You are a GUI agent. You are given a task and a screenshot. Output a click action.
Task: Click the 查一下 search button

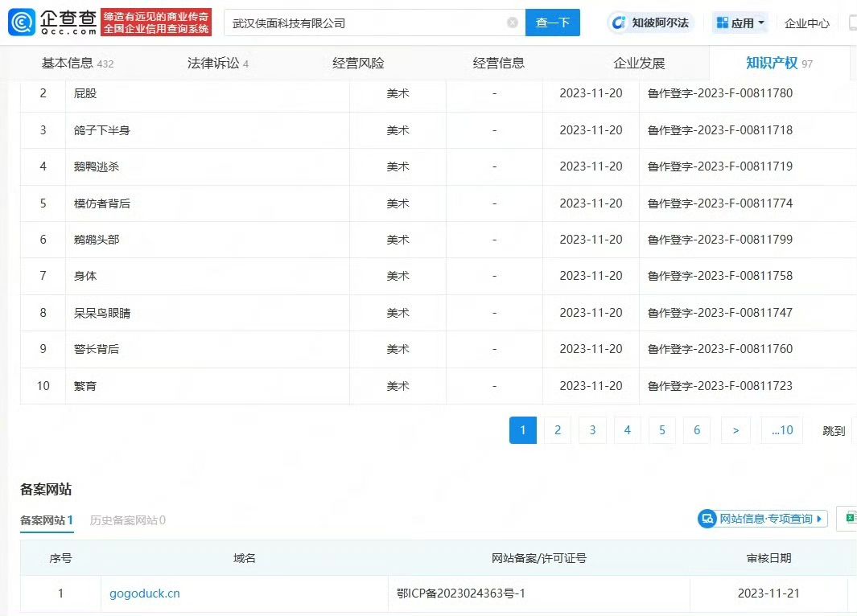tap(553, 23)
